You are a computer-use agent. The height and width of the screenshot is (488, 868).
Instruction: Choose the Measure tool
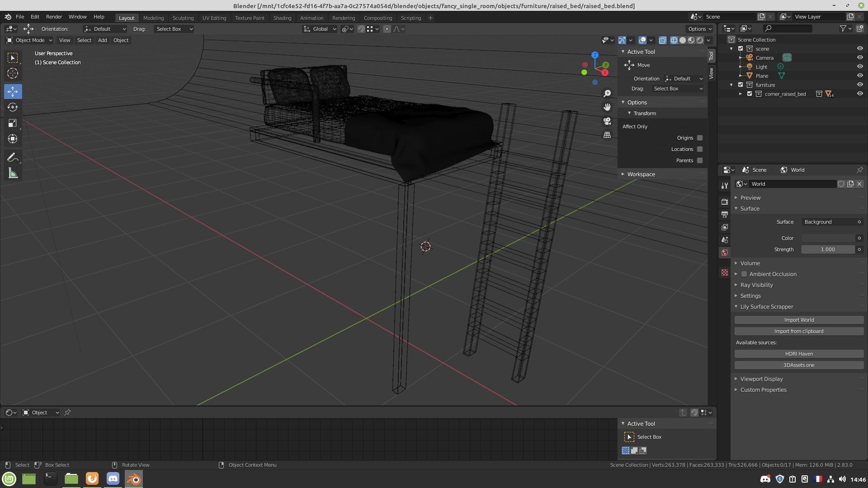13,174
